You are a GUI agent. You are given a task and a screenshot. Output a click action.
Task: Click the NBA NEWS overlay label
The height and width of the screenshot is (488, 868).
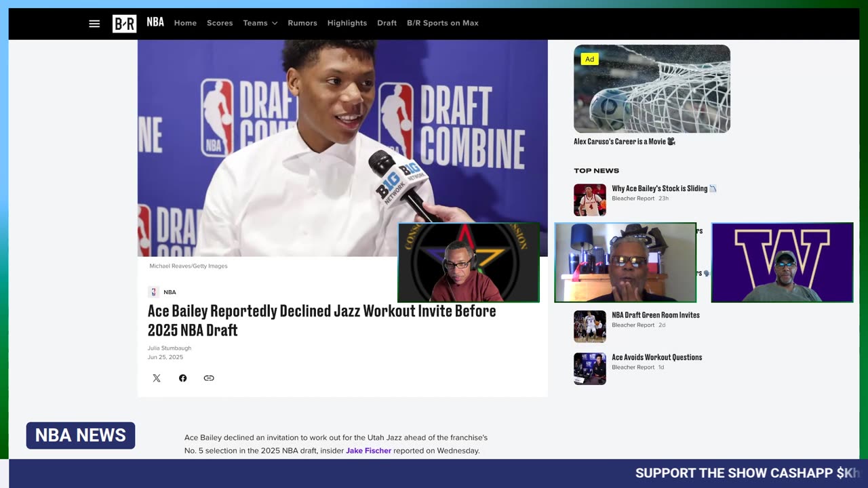(81, 435)
